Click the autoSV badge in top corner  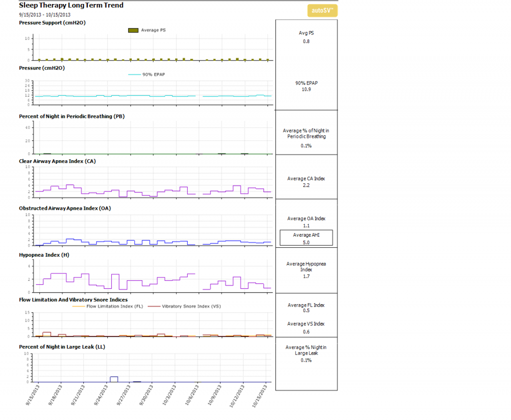[322, 10]
